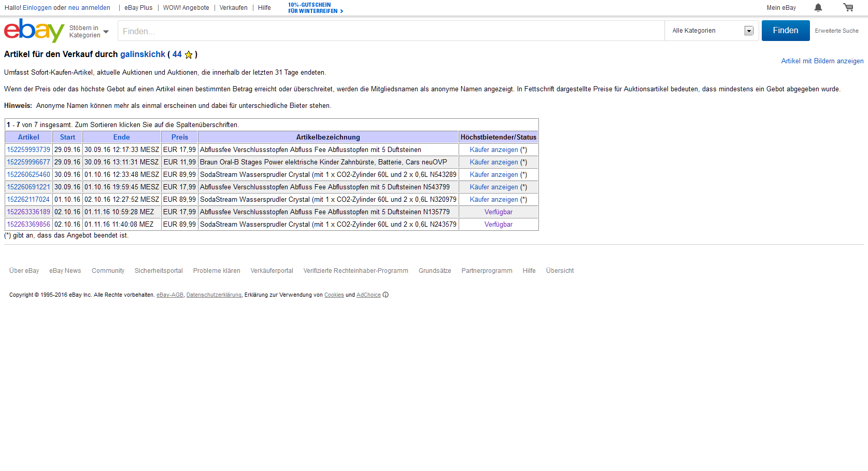Open Hilfe in the top menu
This screenshot has width=868, height=471.
pos(264,8)
